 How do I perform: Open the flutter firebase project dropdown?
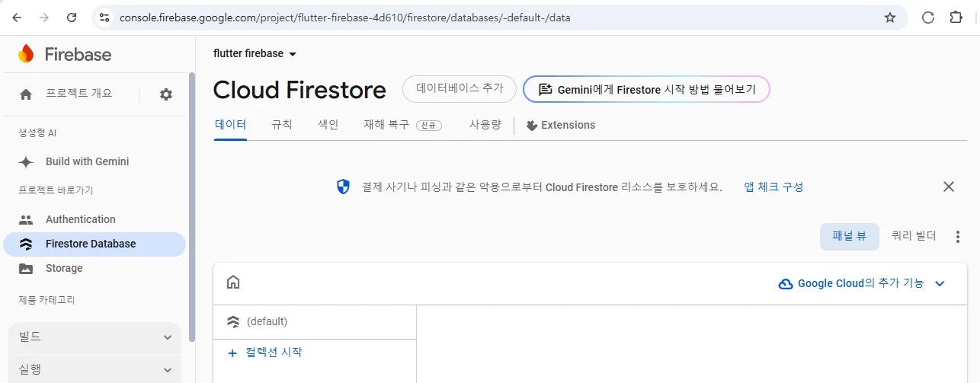pos(255,53)
